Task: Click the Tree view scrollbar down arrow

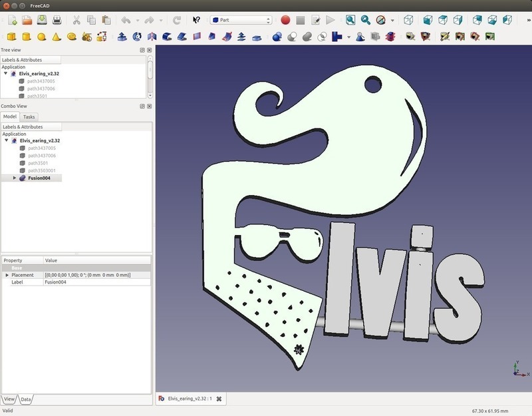Action: click(x=150, y=96)
